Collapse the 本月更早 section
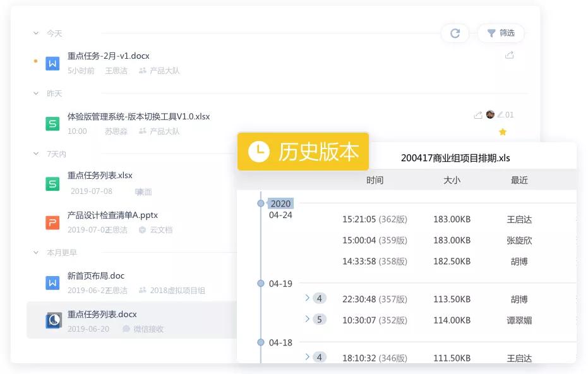Image resolution: width=588 pixels, height=374 pixels. (35, 252)
